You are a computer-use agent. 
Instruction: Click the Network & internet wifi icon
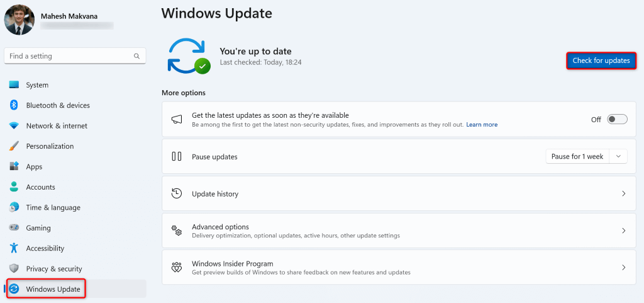pyautogui.click(x=14, y=126)
